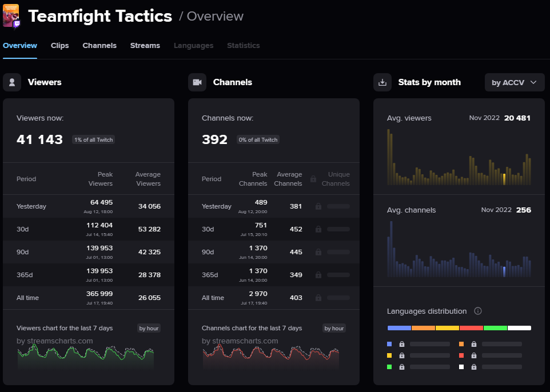This screenshot has width=550, height=392.
Task: Click the Teamfight Tactics title
Action: point(100,16)
